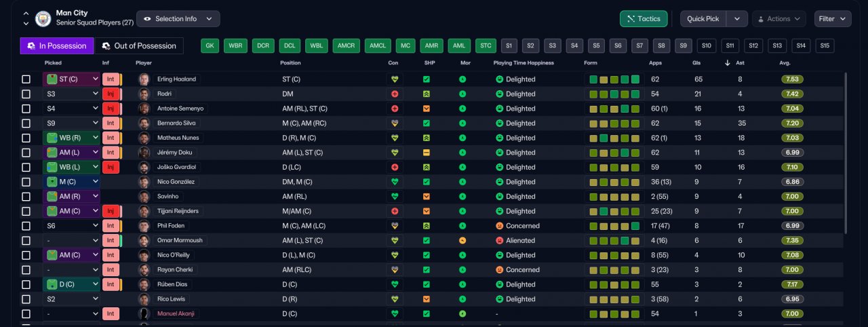Click the heart condition icon for Nico González
The width and height of the screenshot is (868, 327).
click(x=395, y=182)
